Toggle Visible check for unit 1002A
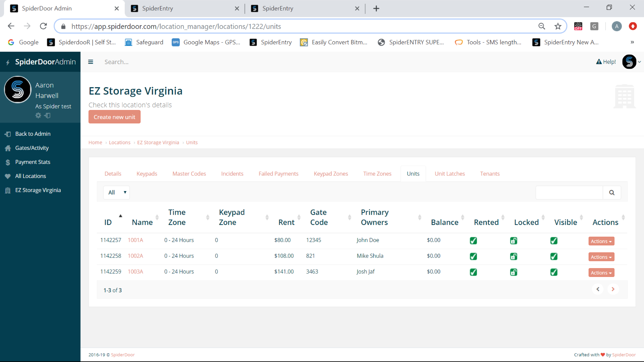Viewport: 644px width, 362px height. 554,256
